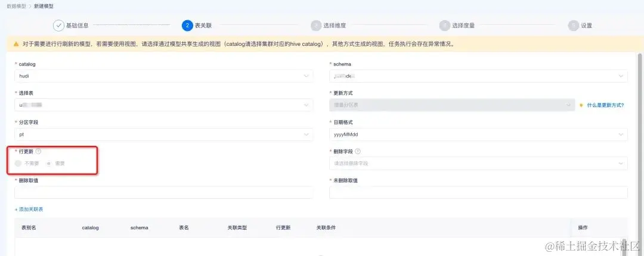This screenshot has height=256, width=644.
Task: Click the 表别名 column header
Action: coord(29,227)
